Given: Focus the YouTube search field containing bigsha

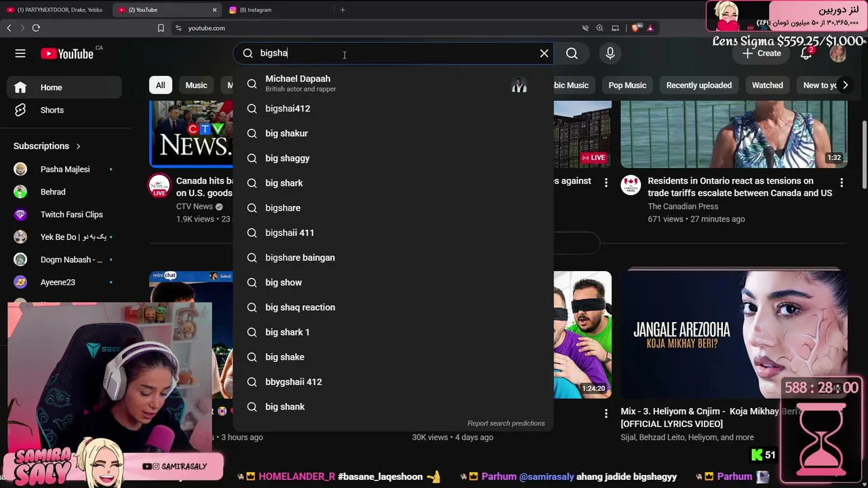Looking at the screenshot, I should [393, 54].
